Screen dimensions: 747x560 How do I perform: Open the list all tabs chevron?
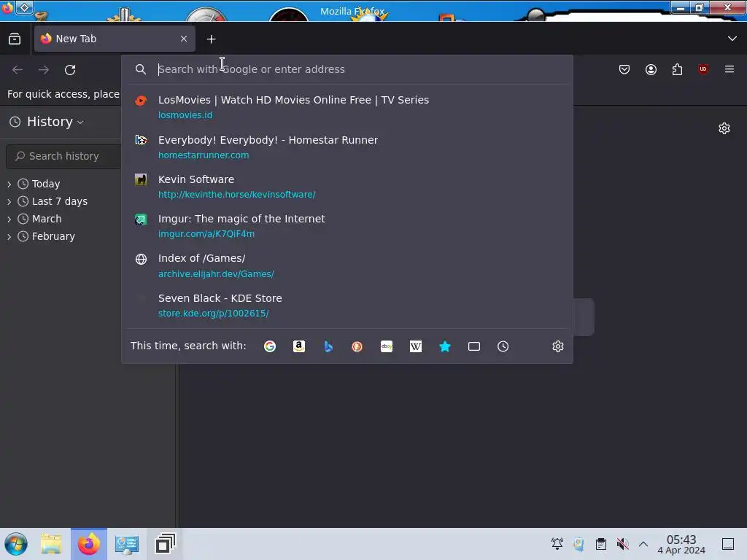click(x=732, y=39)
